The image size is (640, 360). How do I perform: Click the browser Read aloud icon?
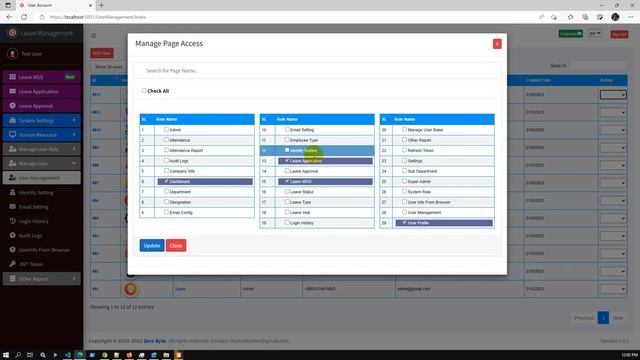[x=541, y=17]
